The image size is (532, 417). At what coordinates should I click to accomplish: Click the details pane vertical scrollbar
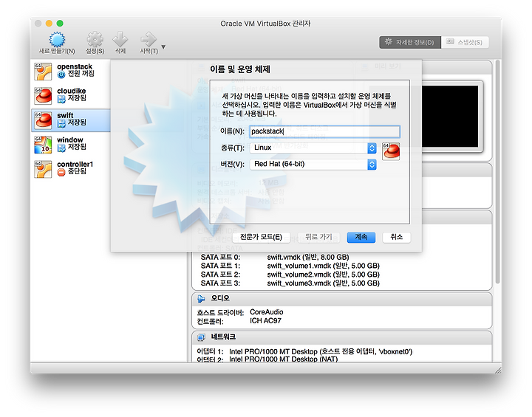click(x=497, y=171)
